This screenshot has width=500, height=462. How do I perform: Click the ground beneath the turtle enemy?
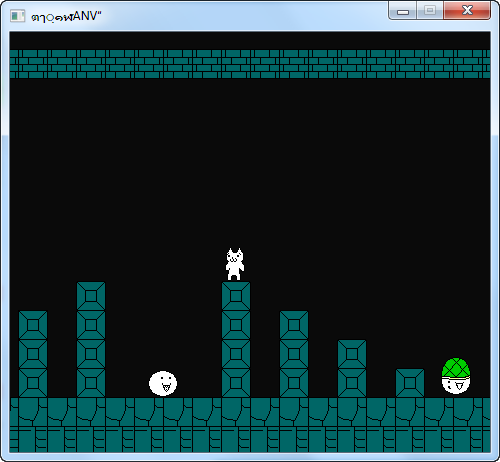[456, 412]
